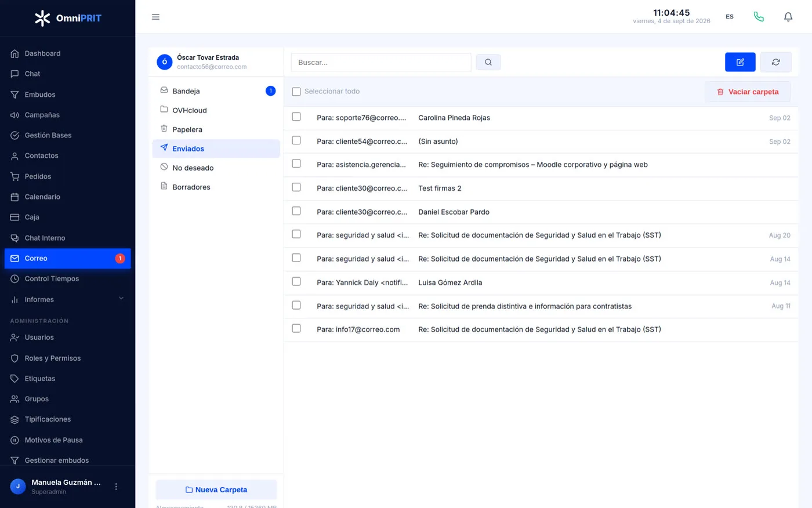Click the compose new email icon button
The width and height of the screenshot is (812, 508).
[x=740, y=62]
